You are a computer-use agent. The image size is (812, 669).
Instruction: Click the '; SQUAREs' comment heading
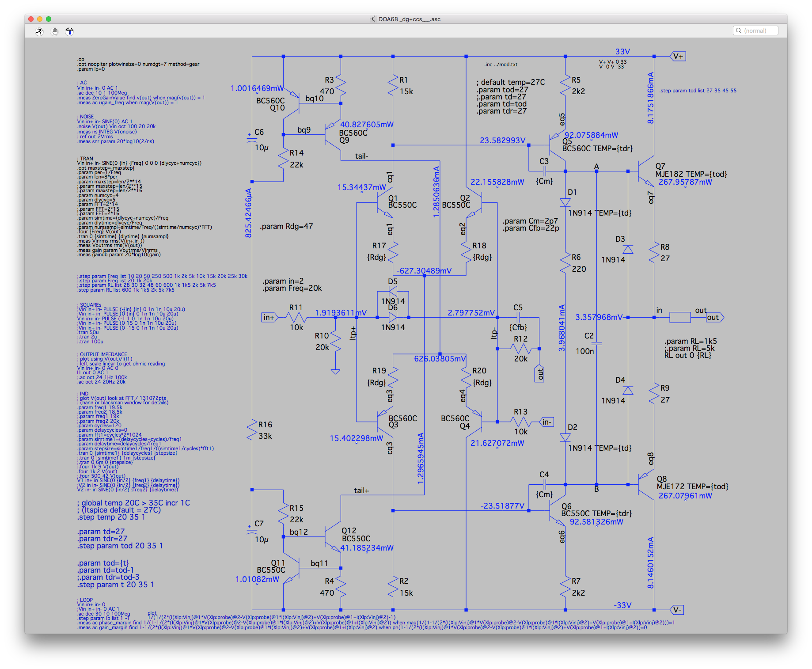point(90,305)
